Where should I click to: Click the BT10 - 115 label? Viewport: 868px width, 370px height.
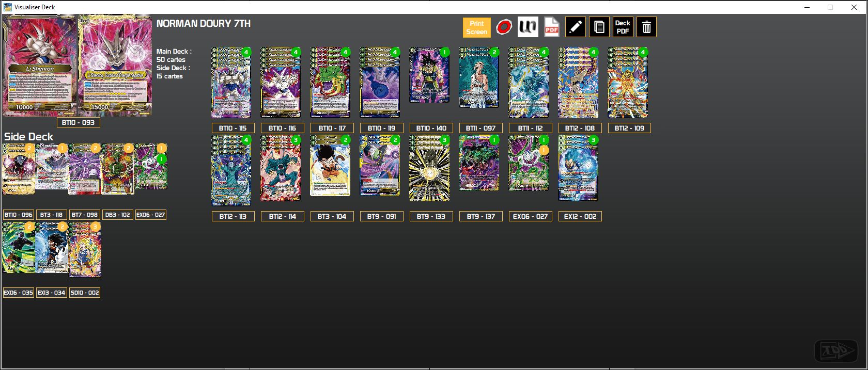233,128
